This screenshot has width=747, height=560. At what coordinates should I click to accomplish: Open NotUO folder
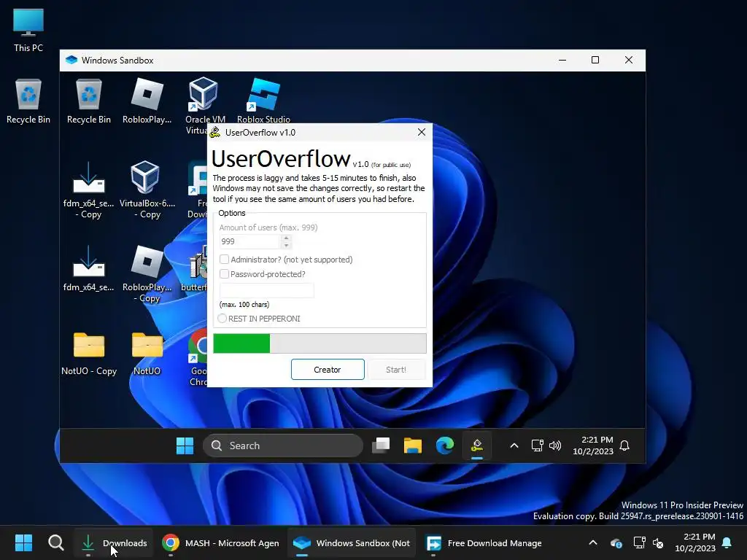coord(147,354)
